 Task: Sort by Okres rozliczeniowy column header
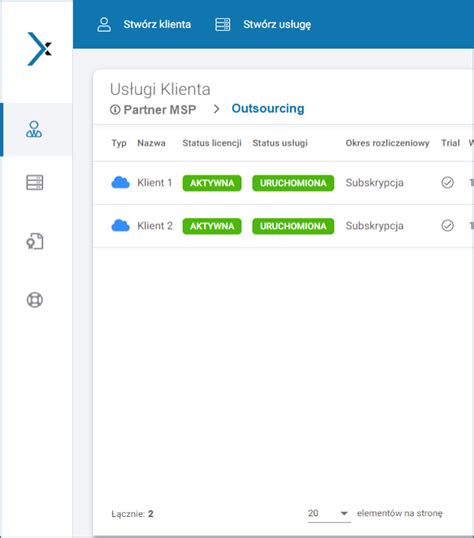[388, 143]
